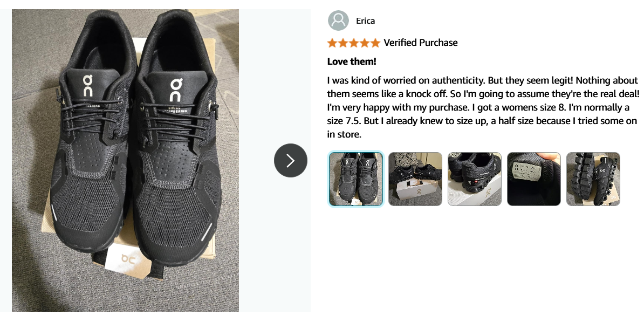
Task: Click the first orange rating star
Action: pyautogui.click(x=332, y=43)
